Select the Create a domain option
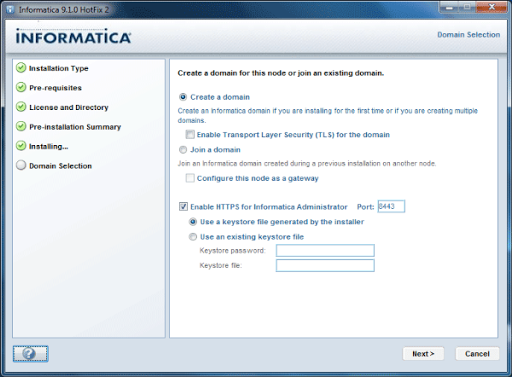This screenshot has height=377, width=512. [x=183, y=97]
